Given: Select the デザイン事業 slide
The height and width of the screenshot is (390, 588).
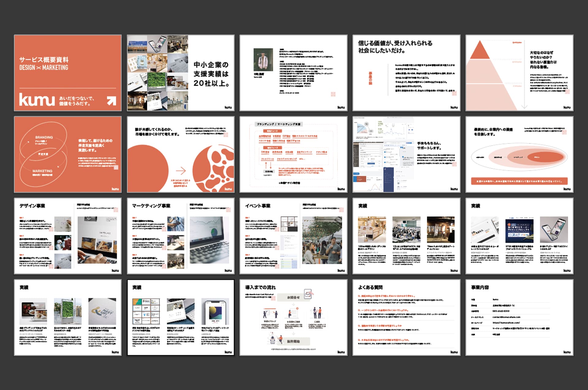Looking at the screenshot, I should pyautogui.click(x=68, y=236).
